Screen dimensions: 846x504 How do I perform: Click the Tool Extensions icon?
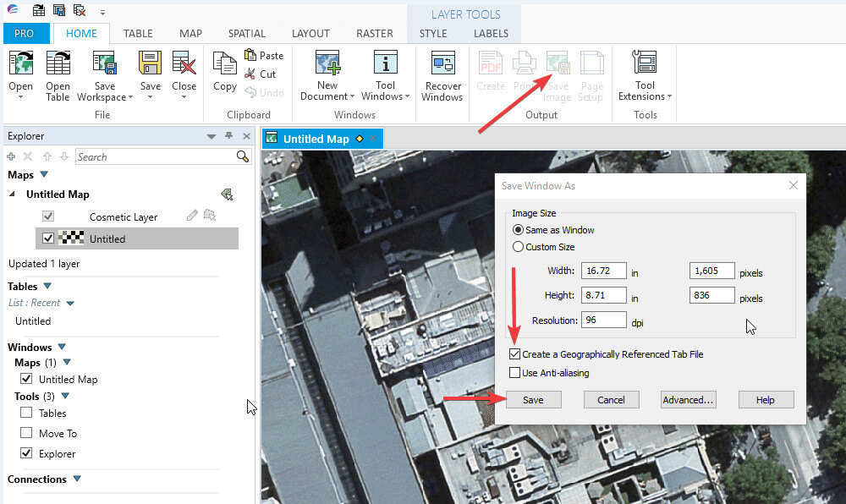click(645, 65)
